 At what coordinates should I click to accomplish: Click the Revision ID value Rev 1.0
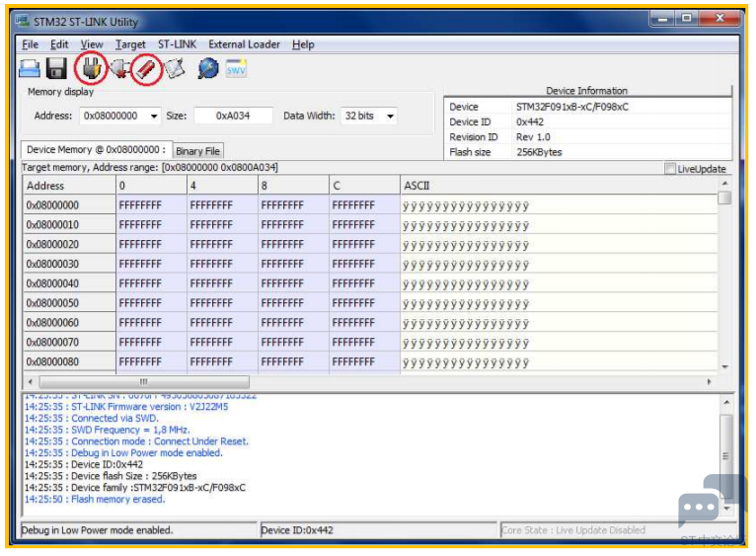click(533, 137)
